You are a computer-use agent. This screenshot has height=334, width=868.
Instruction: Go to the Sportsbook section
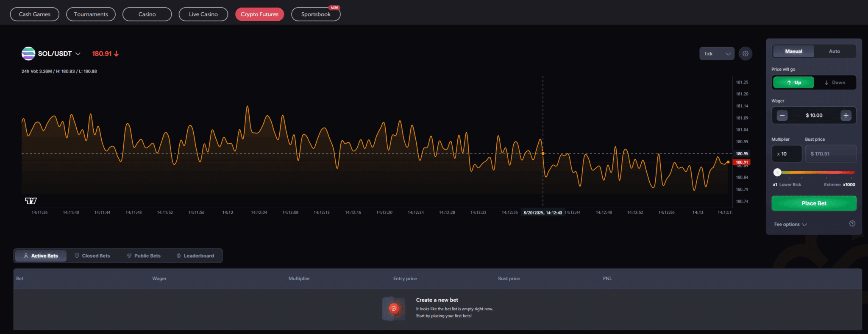point(316,14)
